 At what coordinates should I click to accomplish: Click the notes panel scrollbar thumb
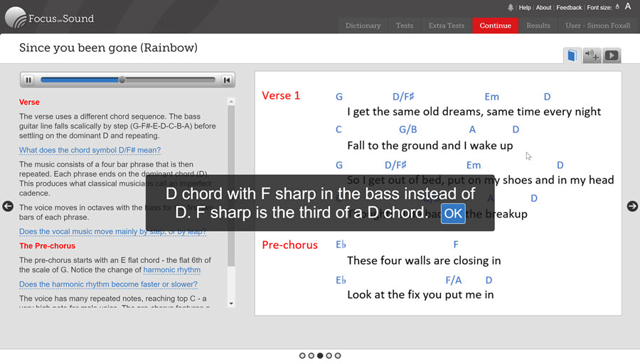[x=231, y=186]
